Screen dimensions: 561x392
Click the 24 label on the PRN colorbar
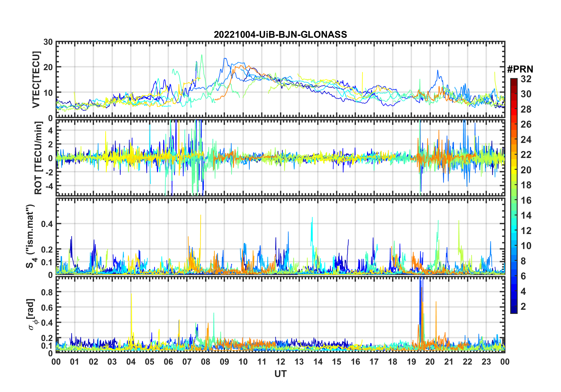tap(526, 140)
